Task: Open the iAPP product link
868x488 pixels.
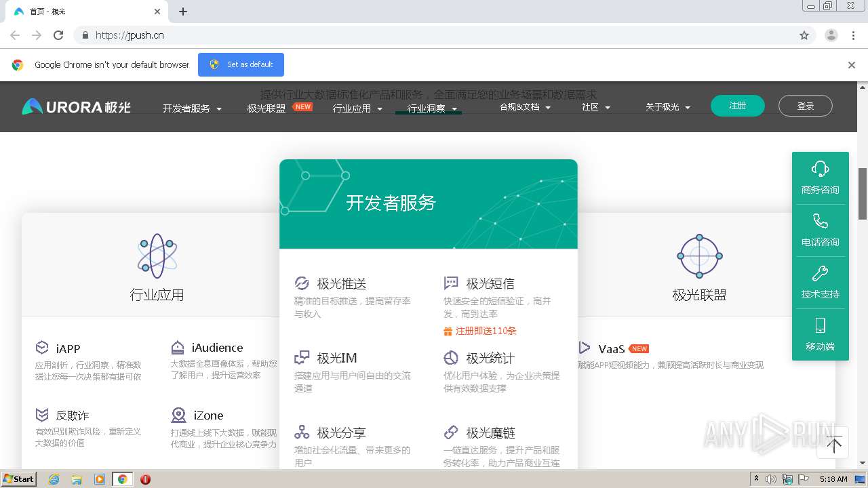Action: coord(68,349)
